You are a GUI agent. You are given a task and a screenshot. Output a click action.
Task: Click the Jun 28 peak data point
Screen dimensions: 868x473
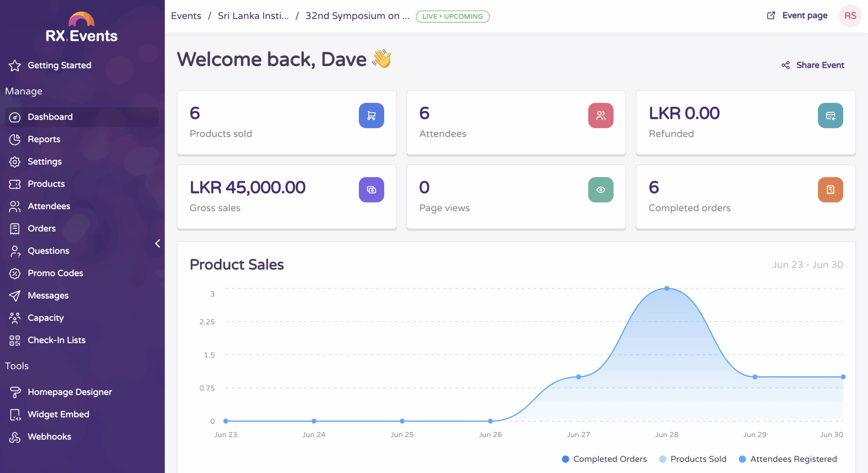667,288
